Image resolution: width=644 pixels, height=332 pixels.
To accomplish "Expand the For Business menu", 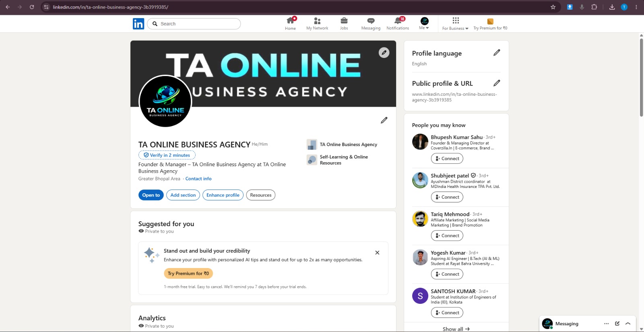I will click(455, 24).
